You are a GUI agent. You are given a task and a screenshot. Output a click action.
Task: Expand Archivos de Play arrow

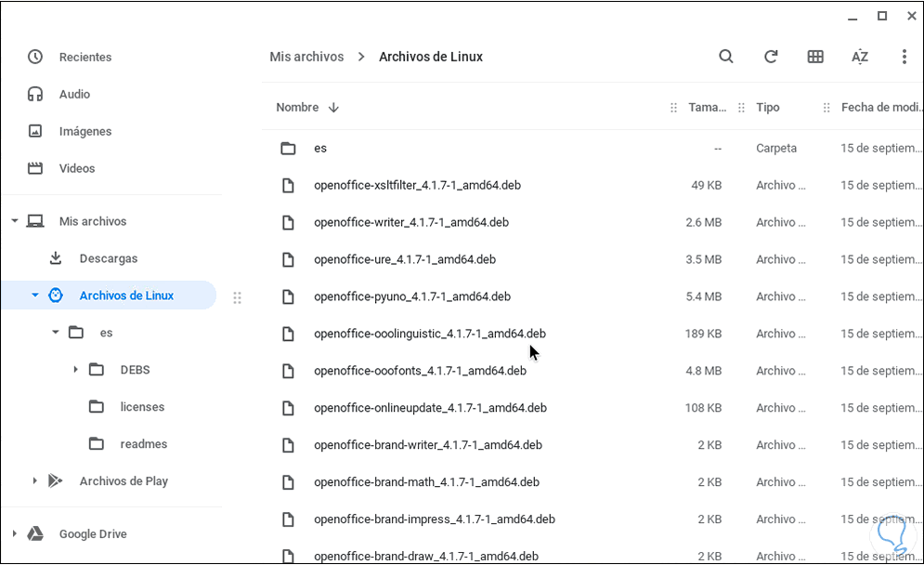(x=34, y=481)
